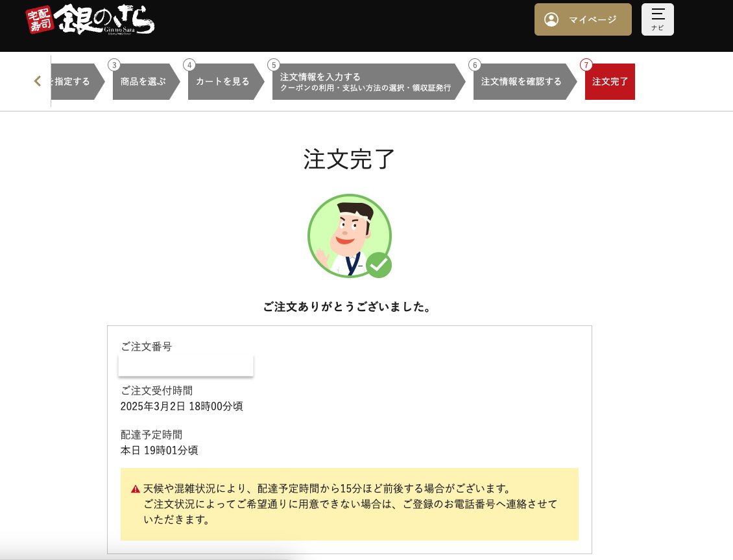Select the 注文完了 step tab
Viewport: 733px width, 560px height.
point(609,81)
